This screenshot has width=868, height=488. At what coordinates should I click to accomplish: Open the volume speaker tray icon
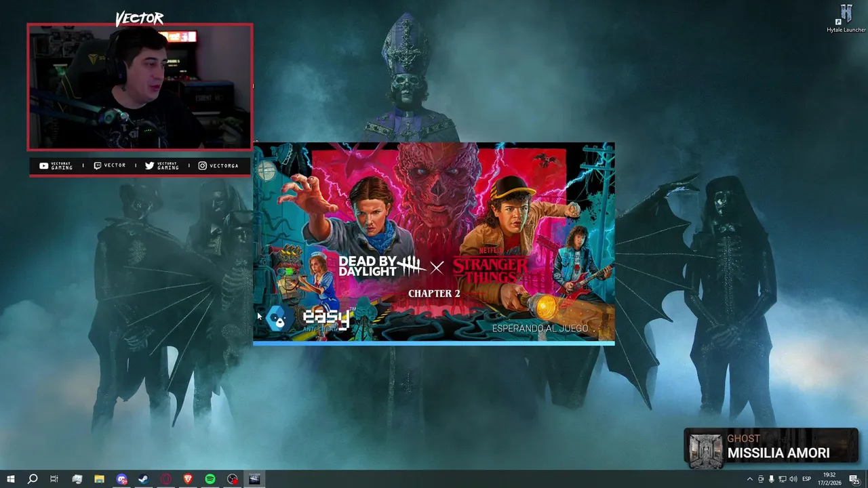(793, 479)
